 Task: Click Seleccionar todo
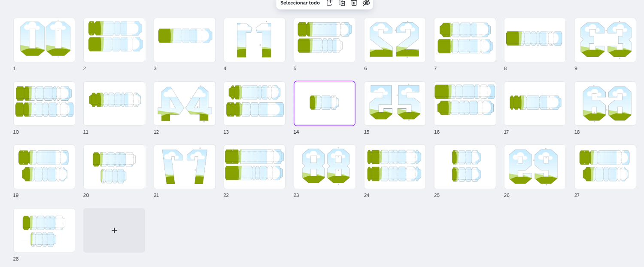pos(300,3)
